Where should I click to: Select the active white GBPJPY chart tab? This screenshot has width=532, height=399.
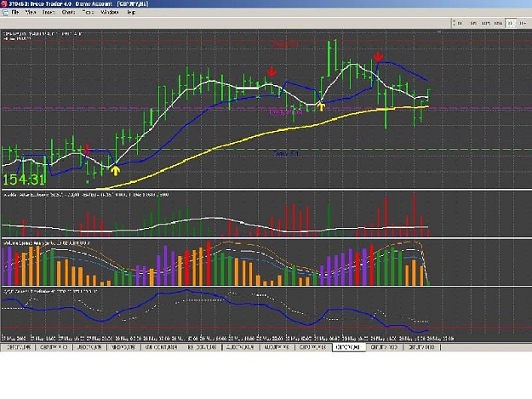349,347
